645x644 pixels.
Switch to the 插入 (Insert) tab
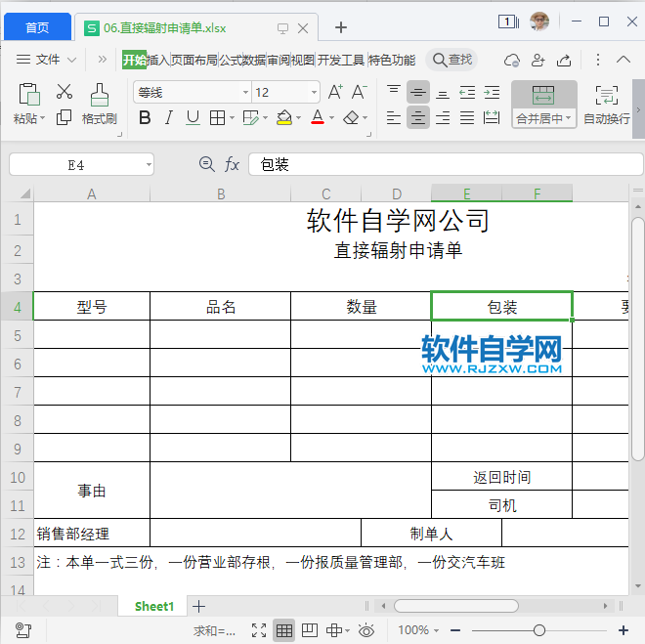158,60
